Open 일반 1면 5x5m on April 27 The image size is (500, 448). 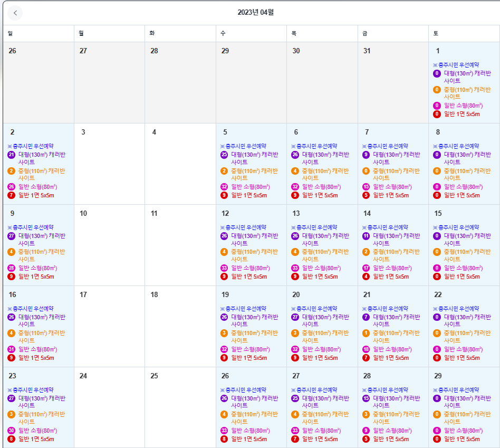320,439
